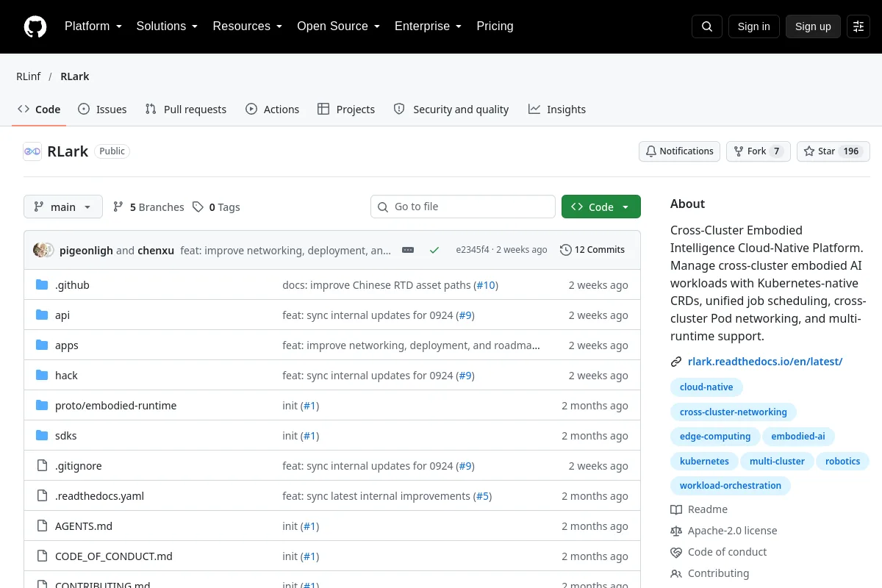Click the RLark repository avatar icon

click(x=32, y=151)
